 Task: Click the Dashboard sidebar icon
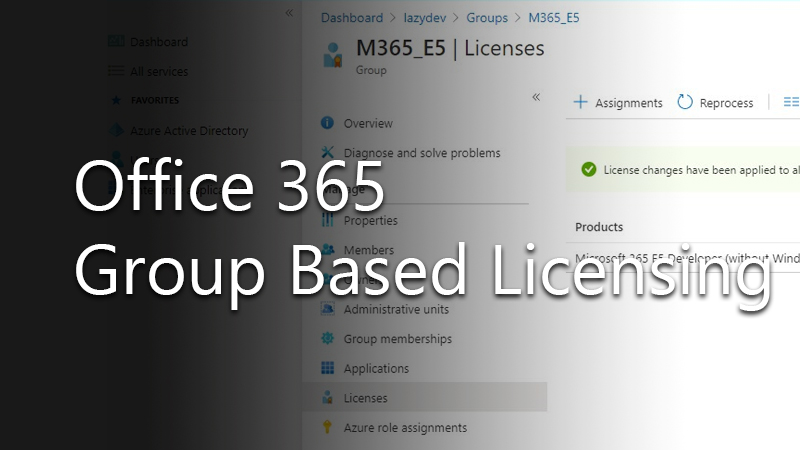(116, 41)
